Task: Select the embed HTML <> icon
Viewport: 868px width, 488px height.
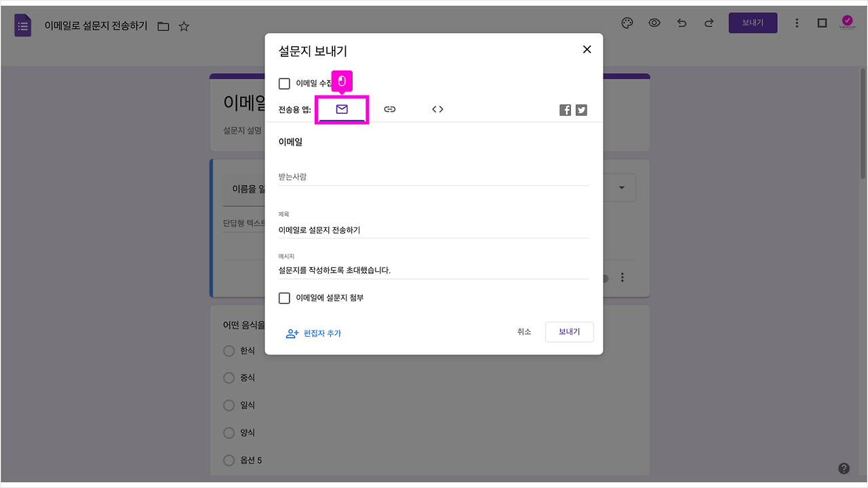Action: click(437, 108)
